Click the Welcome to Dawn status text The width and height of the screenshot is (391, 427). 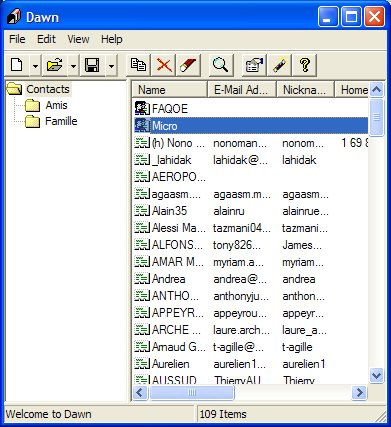coord(49,414)
